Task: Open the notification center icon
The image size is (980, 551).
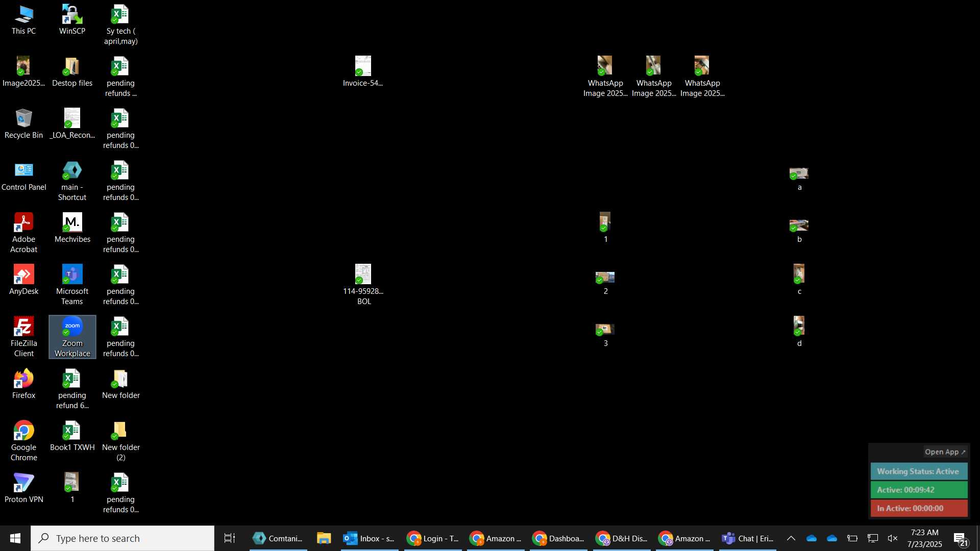Action: pos(961,538)
